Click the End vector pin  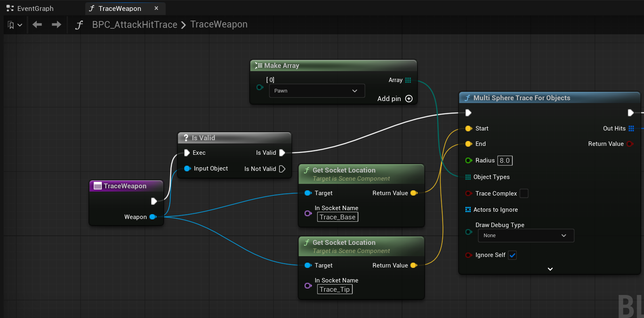(x=469, y=144)
